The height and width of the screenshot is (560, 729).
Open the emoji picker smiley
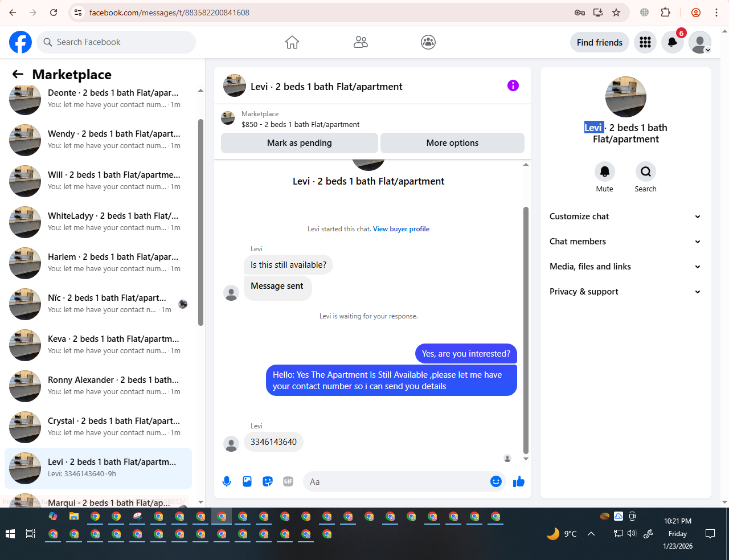coord(496,481)
